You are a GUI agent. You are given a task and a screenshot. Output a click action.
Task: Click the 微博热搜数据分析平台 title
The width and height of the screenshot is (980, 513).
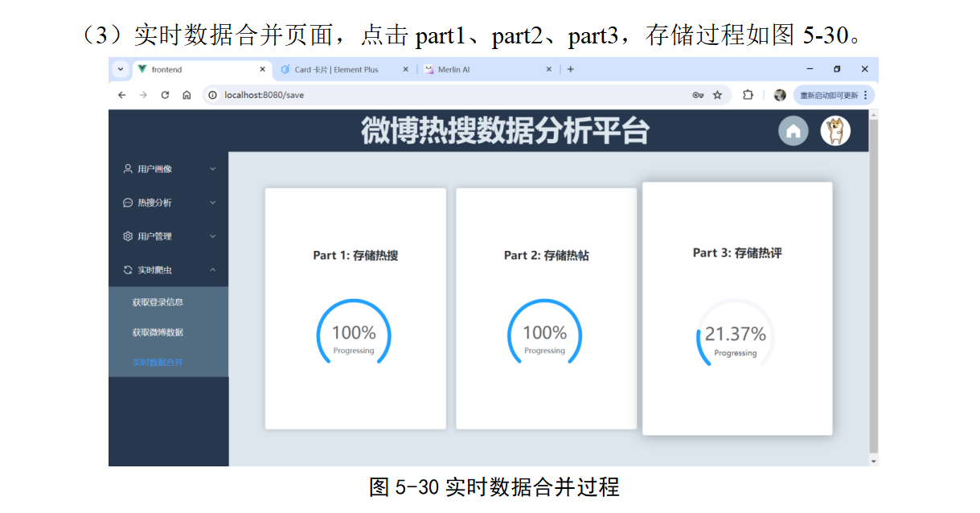505,131
